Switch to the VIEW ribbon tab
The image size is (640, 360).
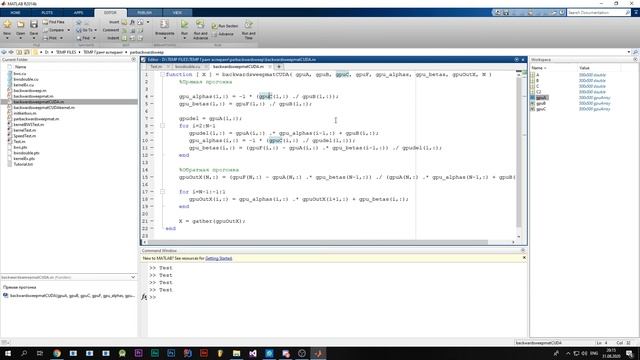click(x=177, y=13)
